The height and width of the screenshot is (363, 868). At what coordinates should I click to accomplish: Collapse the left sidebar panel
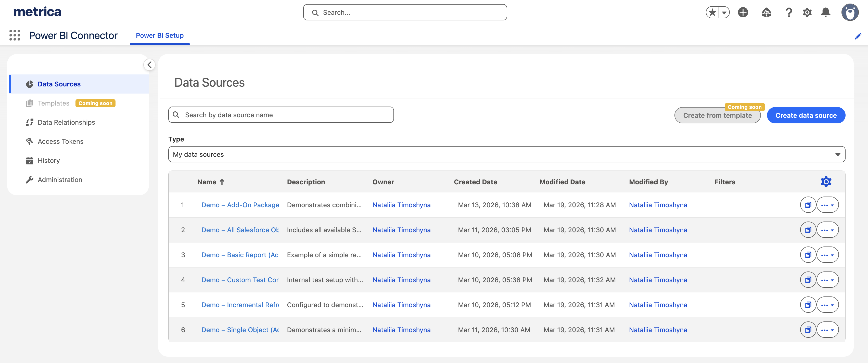pos(149,65)
